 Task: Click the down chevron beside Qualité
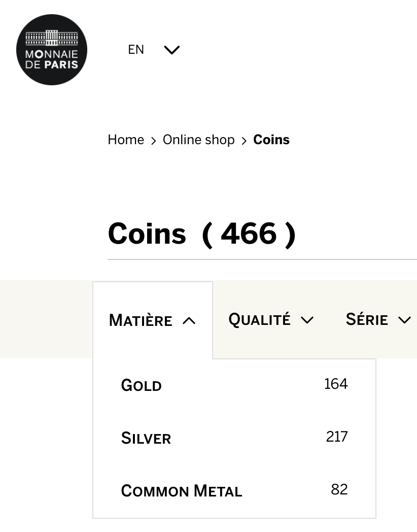[x=307, y=320]
